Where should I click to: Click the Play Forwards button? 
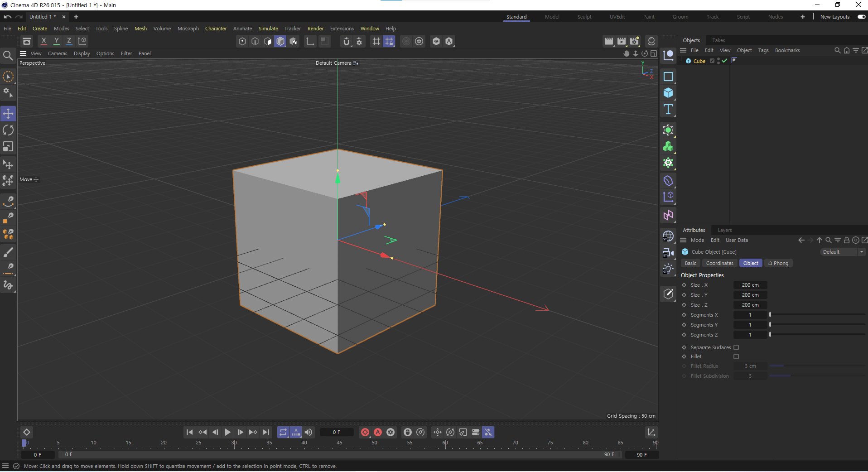tap(227, 432)
